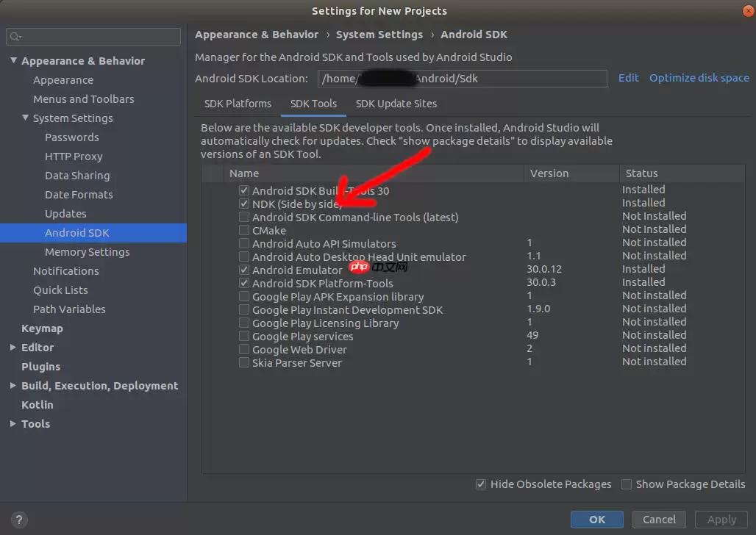Image resolution: width=756 pixels, height=535 pixels.
Task: Click the Edit link for SDK location
Action: click(628, 78)
